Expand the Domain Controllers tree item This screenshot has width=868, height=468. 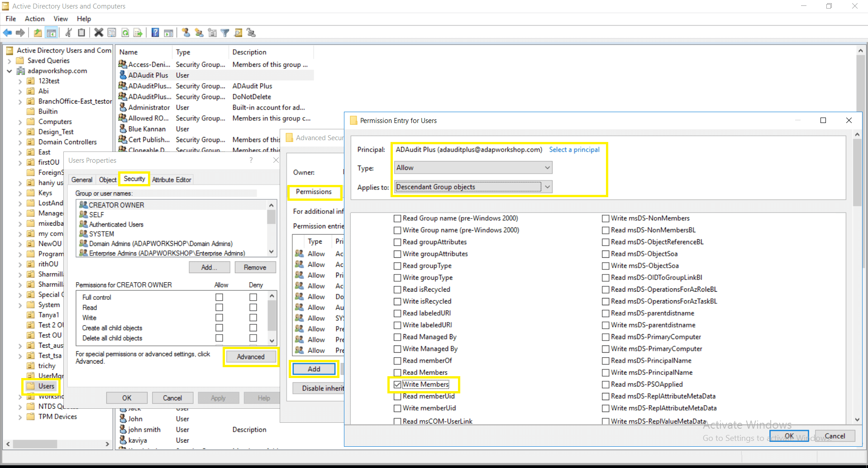click(x=19, y=142)
